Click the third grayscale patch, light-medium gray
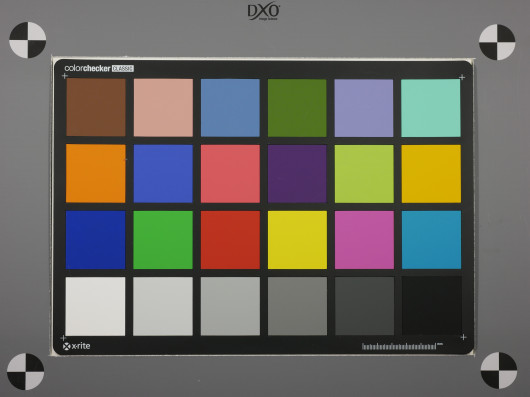The width and height of the screenshot is (530, 397). [230, 306]
